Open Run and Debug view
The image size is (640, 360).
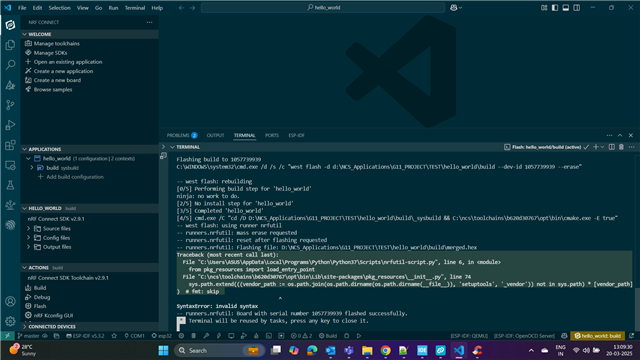10,125
